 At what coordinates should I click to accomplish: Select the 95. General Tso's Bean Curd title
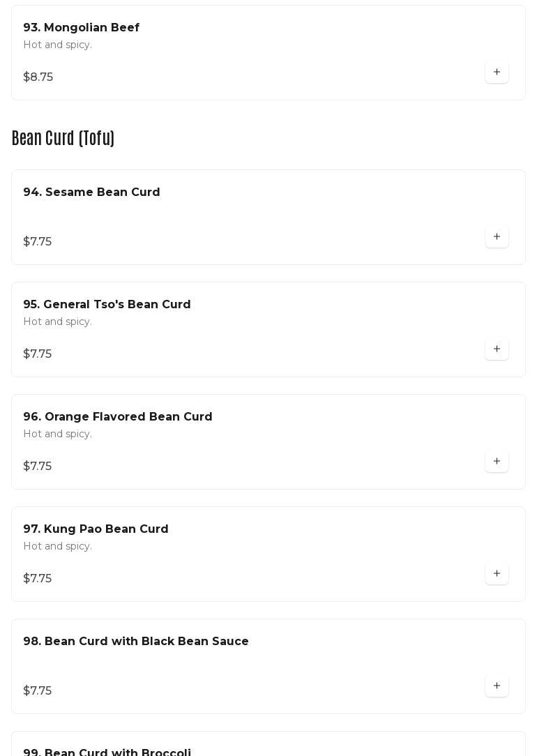coord(107,305)
